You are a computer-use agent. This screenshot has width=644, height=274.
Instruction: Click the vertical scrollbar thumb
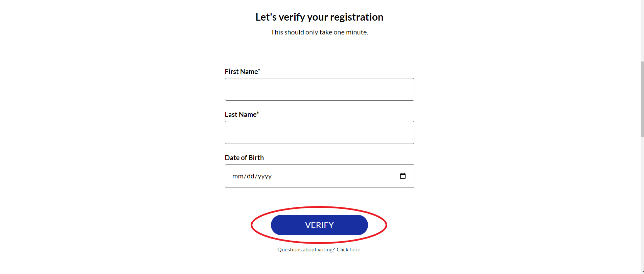642,99
